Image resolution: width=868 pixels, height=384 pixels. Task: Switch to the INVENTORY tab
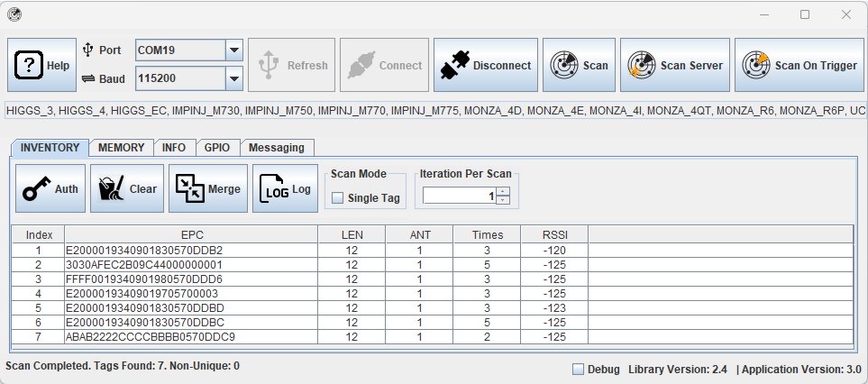tap(50, 148)
